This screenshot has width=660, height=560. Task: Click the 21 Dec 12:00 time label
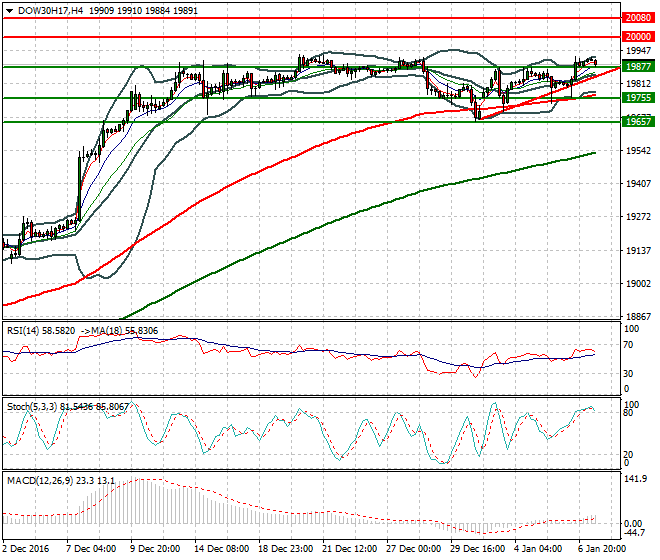(349, 549)
